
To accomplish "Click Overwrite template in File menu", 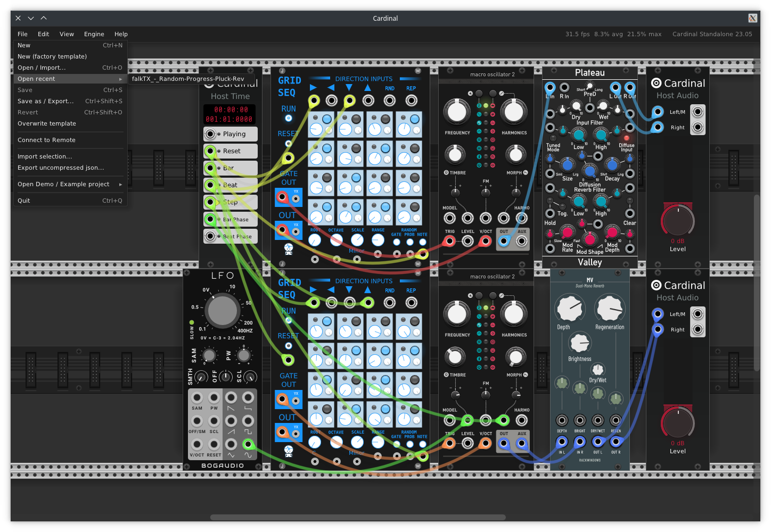I will 70,123.
